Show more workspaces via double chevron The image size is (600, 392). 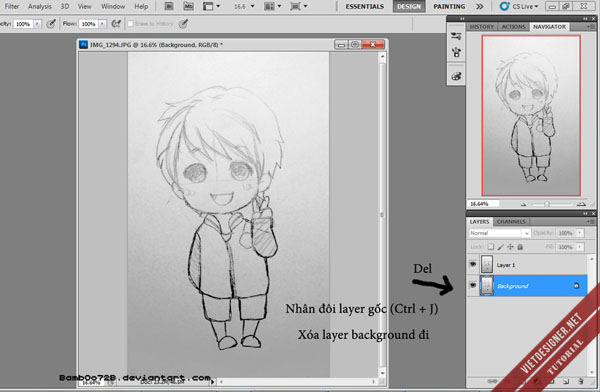[480, 7]
